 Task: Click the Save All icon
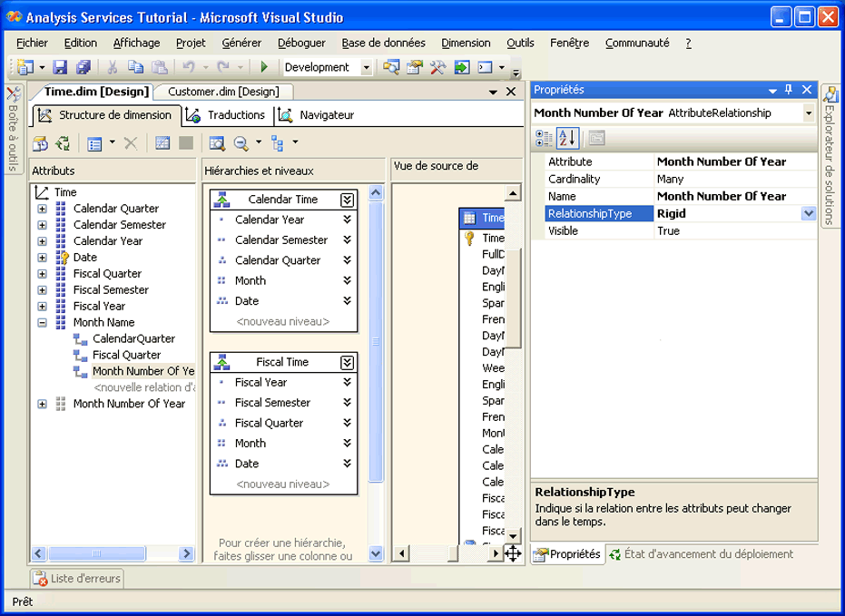pyautogui.click(x=84, y=67)
